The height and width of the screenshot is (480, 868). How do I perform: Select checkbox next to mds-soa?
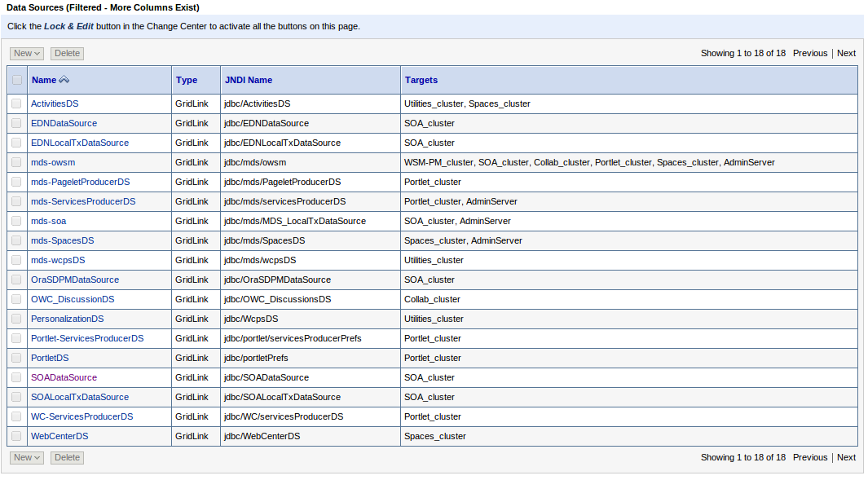pyautogui.click(x=16, y=221)
